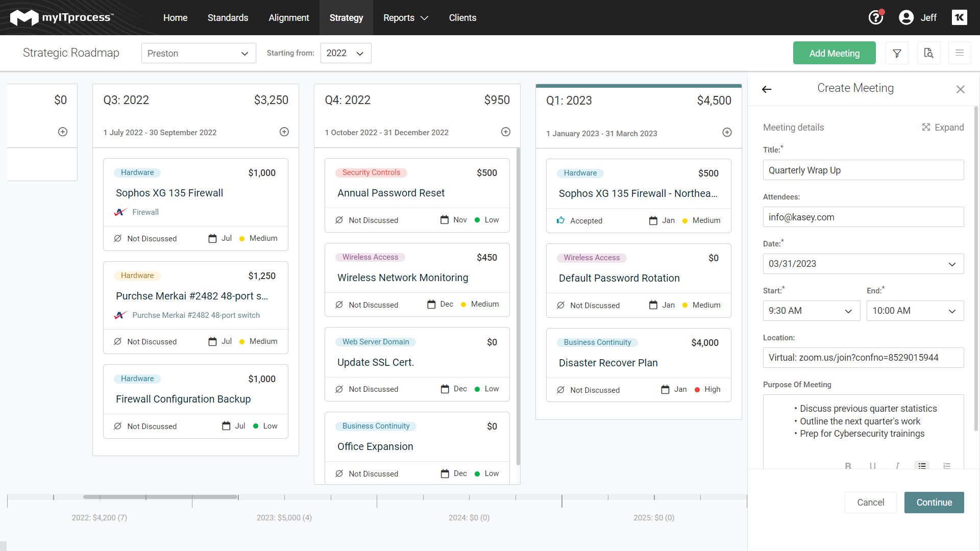Click the Q4 2022 column vertical scrollbar

pos(518,306)
